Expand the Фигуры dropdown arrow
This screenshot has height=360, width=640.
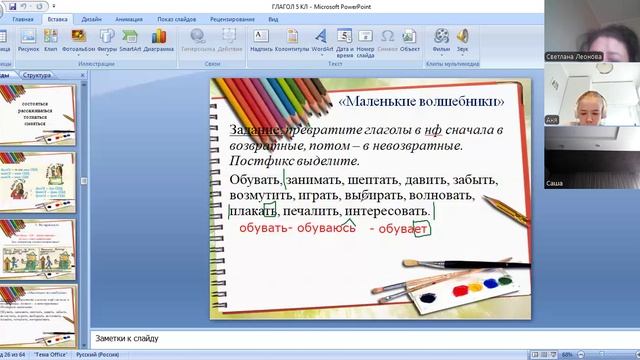coord(107,55)
